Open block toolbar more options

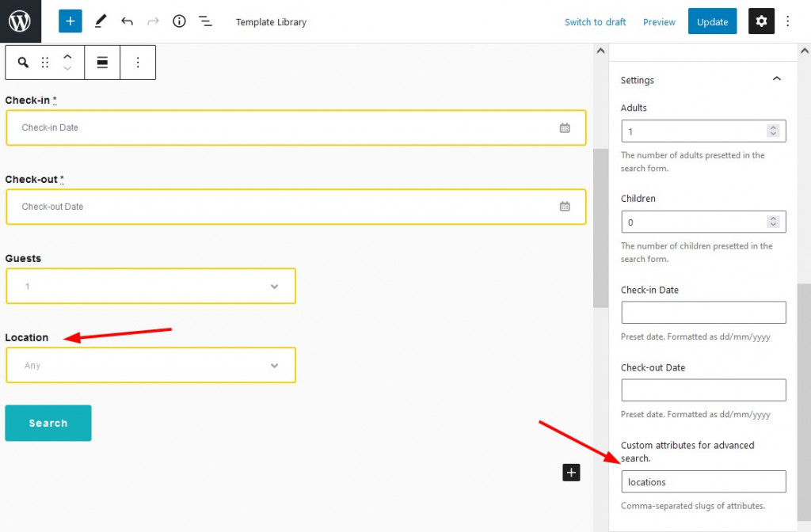point(138,63)
